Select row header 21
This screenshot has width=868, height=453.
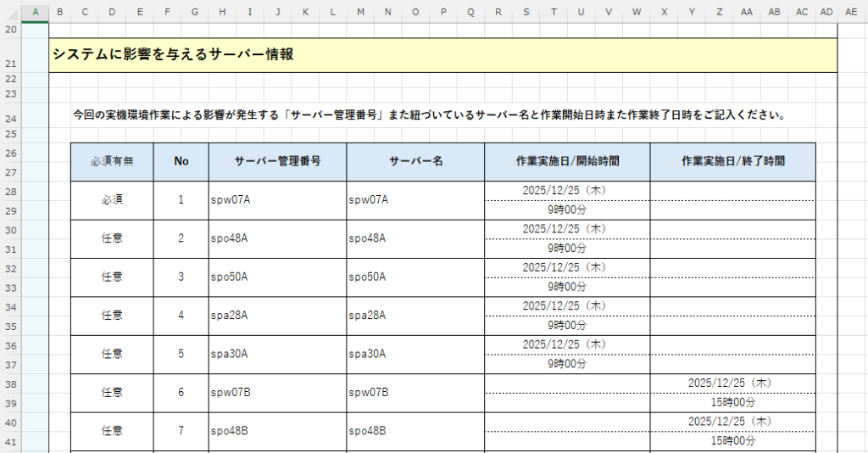click(x=10, y=64)
